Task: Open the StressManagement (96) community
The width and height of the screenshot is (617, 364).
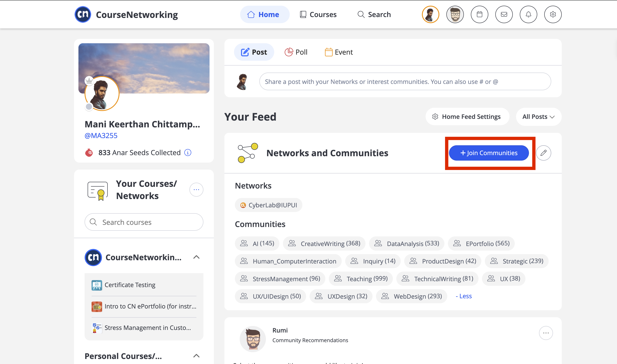Action: [280, 279]
